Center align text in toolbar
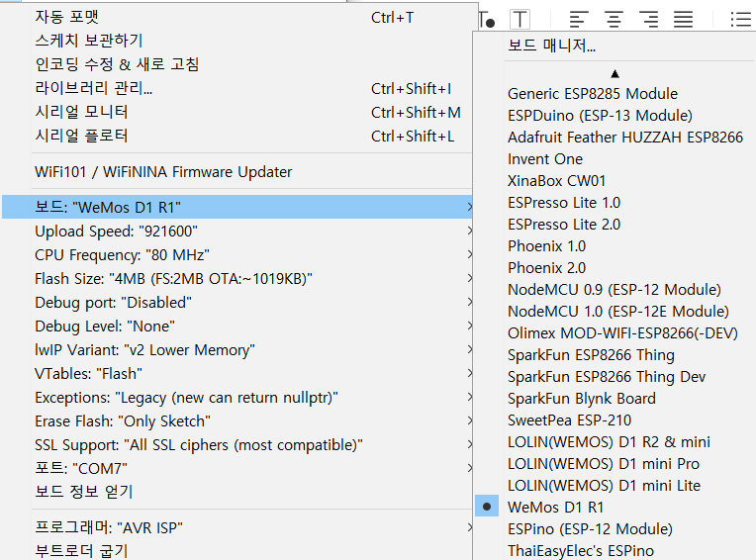756x560 pixels. [614, 19]
